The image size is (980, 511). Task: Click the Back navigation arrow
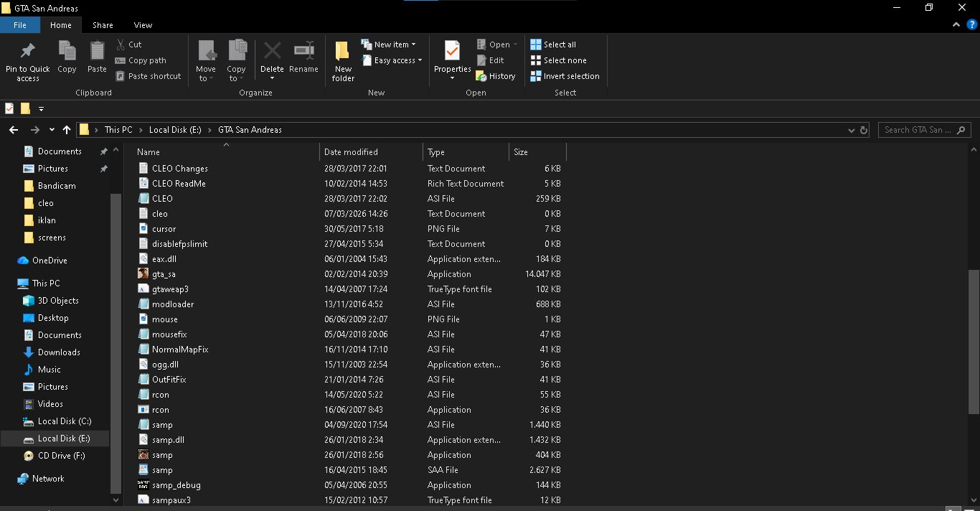click(x=13, y=130)
